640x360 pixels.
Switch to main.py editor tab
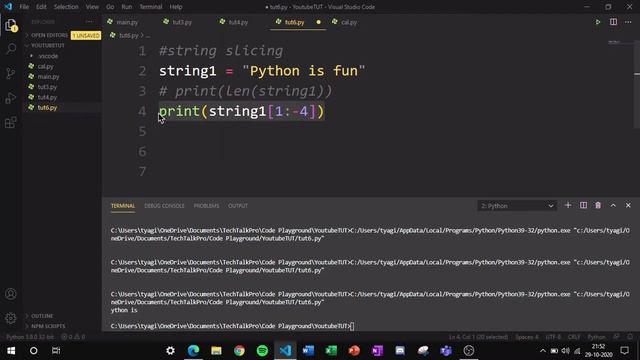pos(127,22)
